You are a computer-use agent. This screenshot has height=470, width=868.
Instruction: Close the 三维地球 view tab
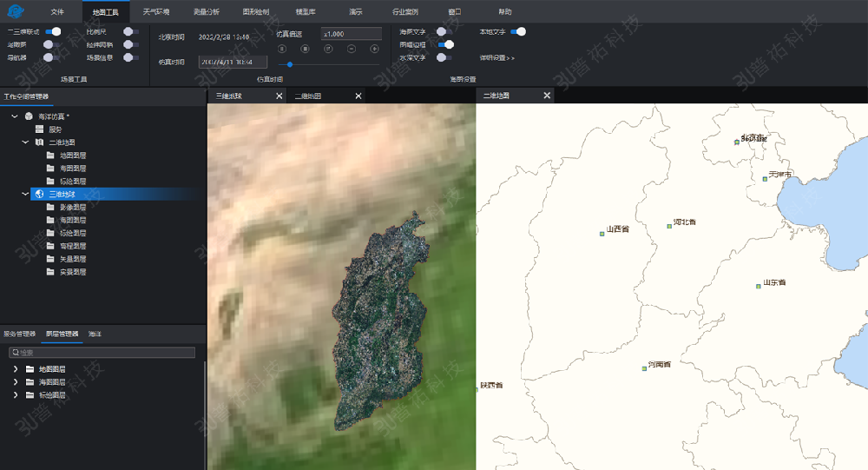[x=279, y=96]
